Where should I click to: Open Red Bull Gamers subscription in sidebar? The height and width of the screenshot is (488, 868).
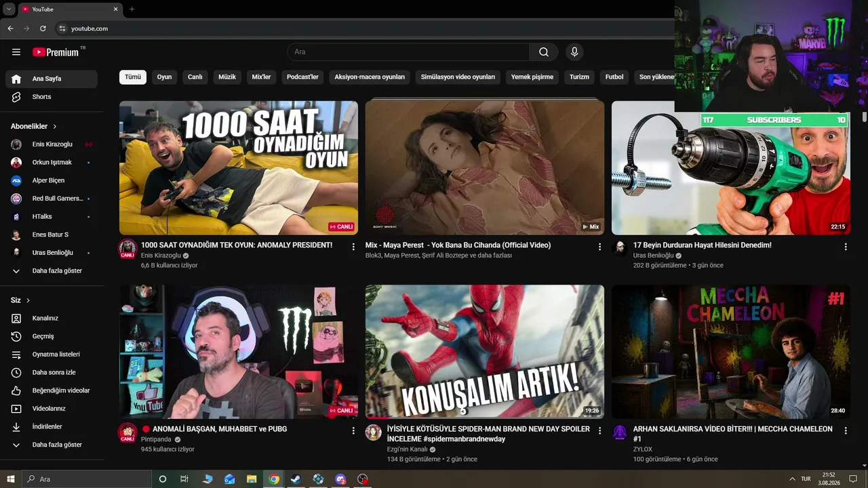click(52, 199)
